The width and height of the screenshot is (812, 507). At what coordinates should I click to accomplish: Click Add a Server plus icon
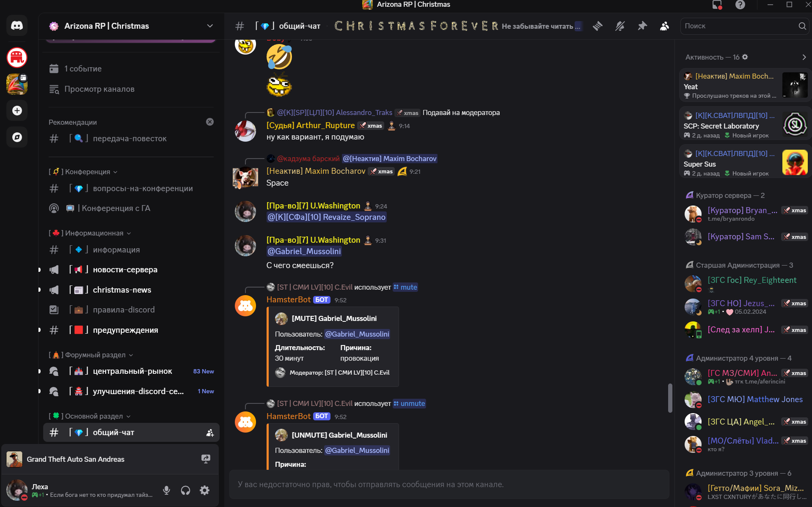[x=17, y=111]
